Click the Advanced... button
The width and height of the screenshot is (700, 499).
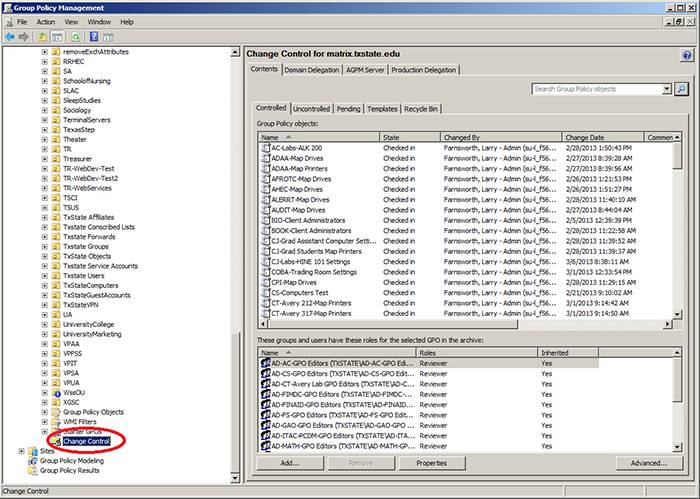pyautogui.click(x=648, y=463)
